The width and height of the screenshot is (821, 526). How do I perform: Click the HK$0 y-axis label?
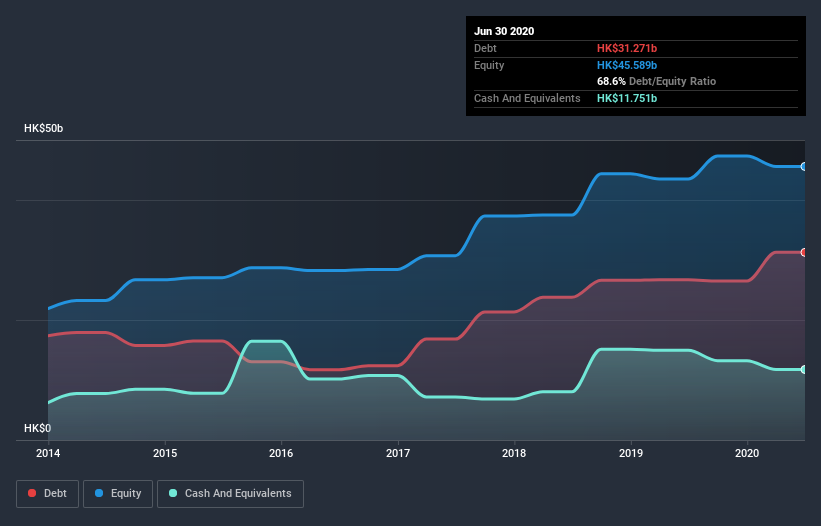[x=38, y=428]
